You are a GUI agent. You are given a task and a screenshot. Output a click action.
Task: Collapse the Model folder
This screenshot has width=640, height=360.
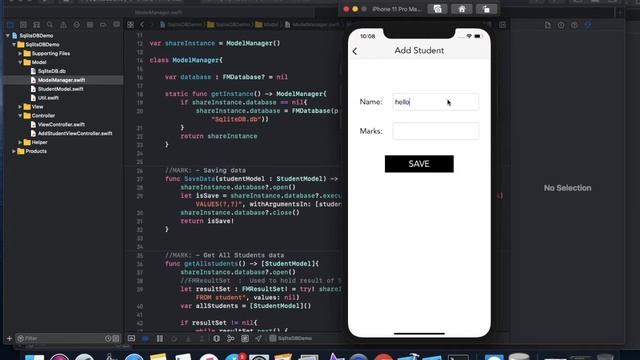(20, 62)
